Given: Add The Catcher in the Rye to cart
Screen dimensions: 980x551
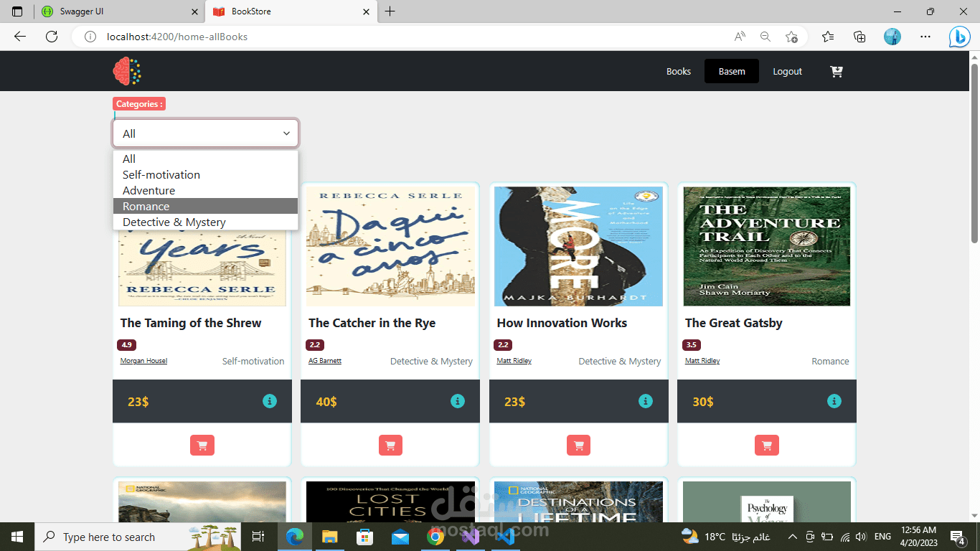Looking at the screenshot, I should (x=390, y=446).
